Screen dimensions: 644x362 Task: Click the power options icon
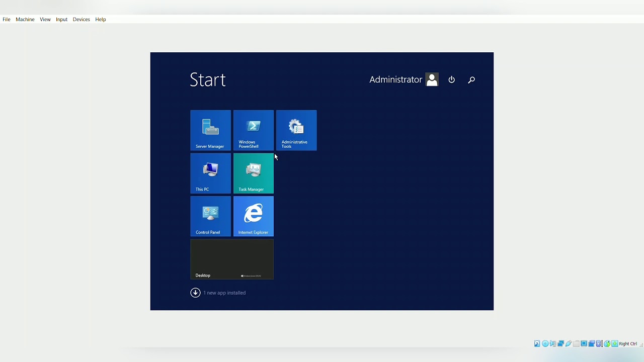click(451, 79)
